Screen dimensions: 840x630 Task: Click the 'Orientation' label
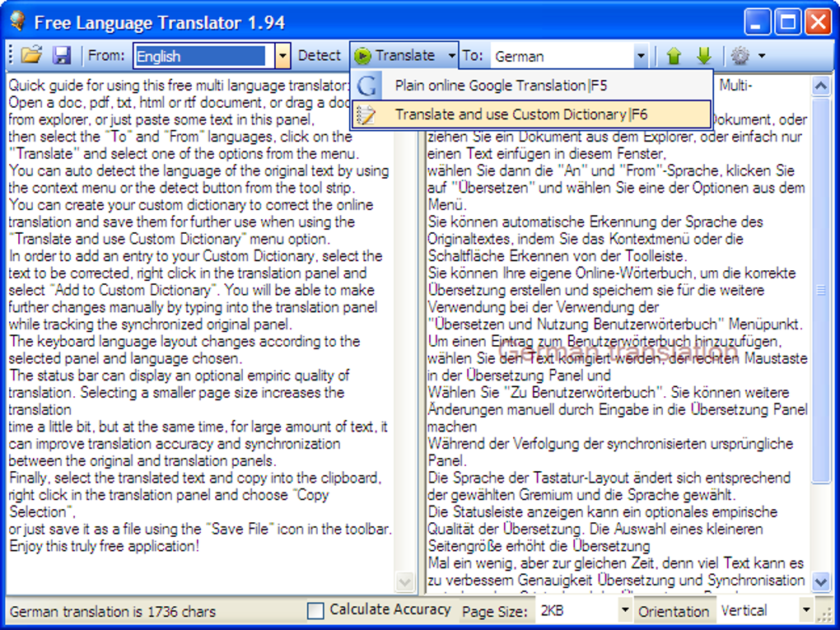point(674,611)
